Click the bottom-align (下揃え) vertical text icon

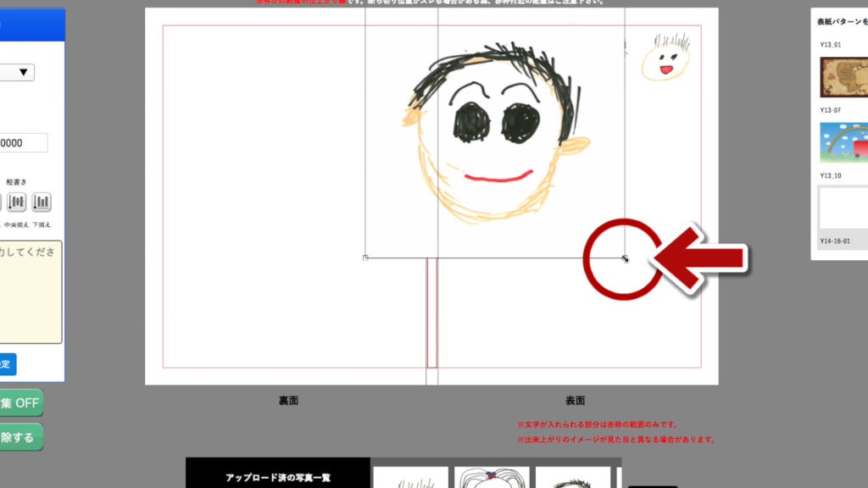(42, 202)
